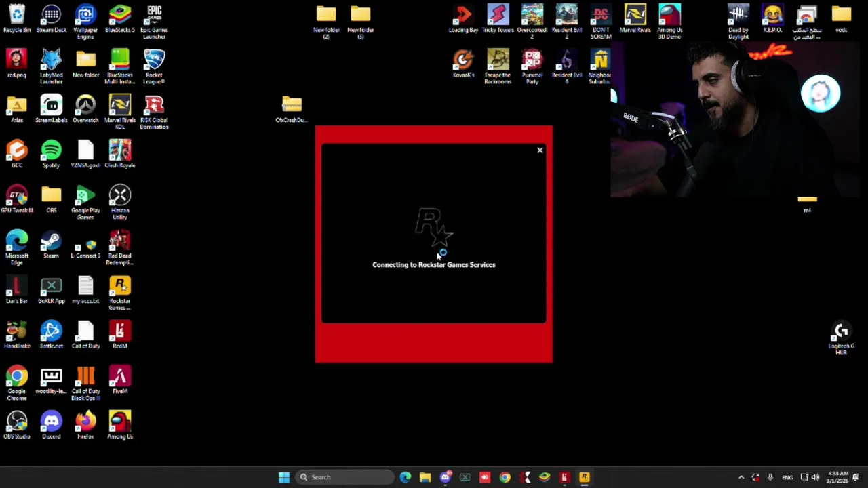Select the Discord desktop shortcut
This screenshot has height=488, width=868.
[52, 426]
